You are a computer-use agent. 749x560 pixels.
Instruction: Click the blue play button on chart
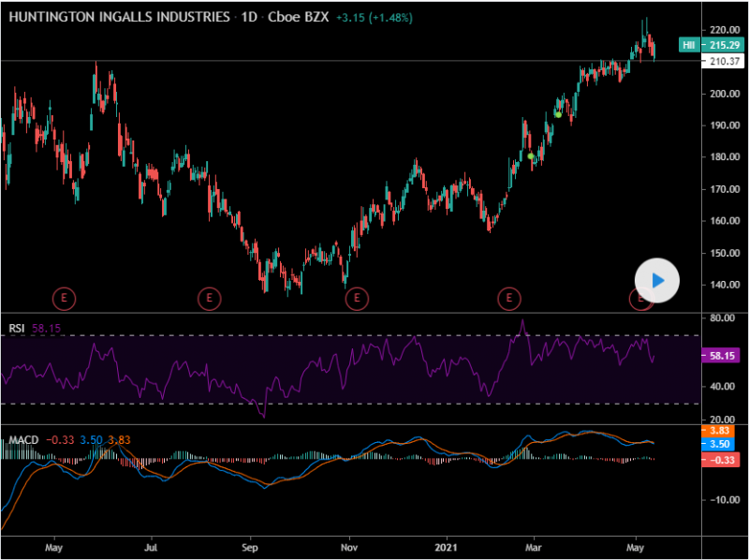pos(656,280)
